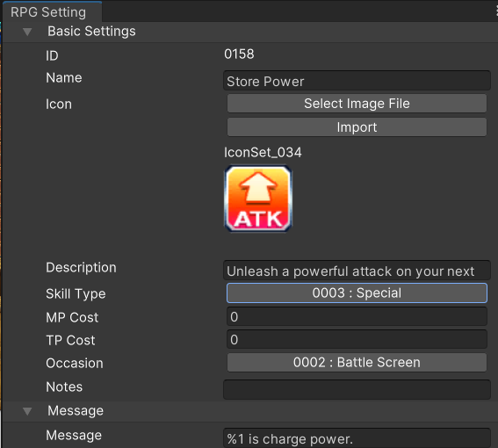Viewport: 498px width, 448px height.
Task: Click the Message section header label
Action: [x=76, y=410]
